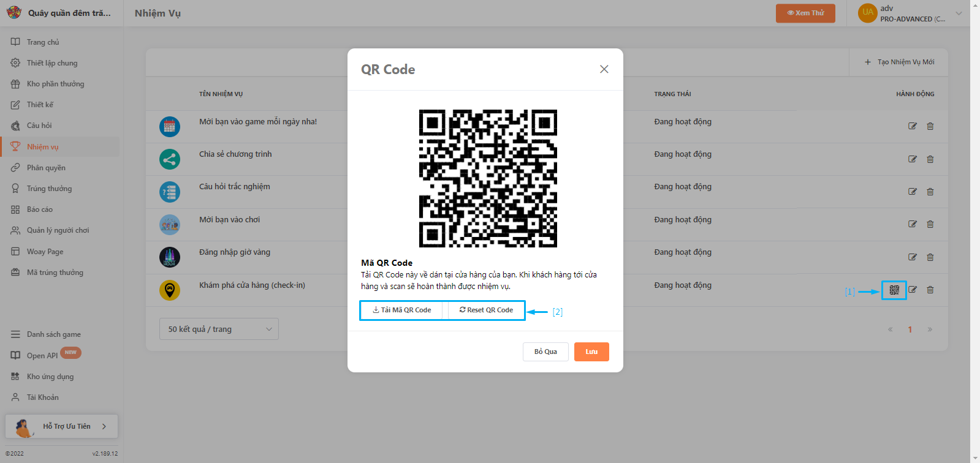Click the QR code image
The image size is (980, 463).
pyautogui.click(x=488, y=178)
